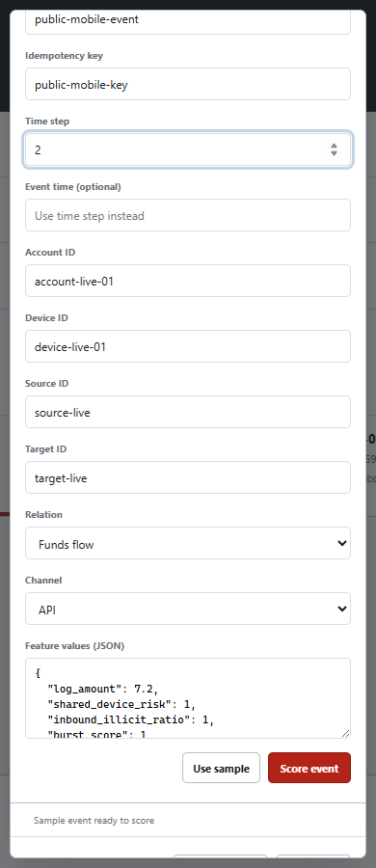This screenshot has width=376, height=868.
Task: Click the Time step stepper arrows
Action: tap(334, 149)
